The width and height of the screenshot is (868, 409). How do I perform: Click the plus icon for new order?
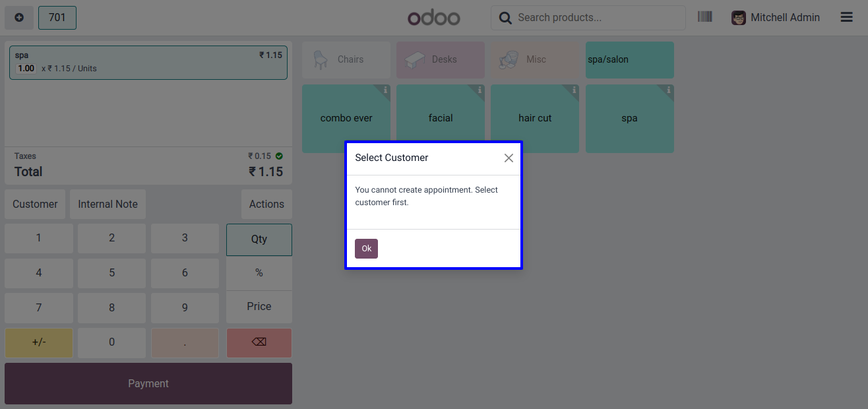[x=19, y=18]
